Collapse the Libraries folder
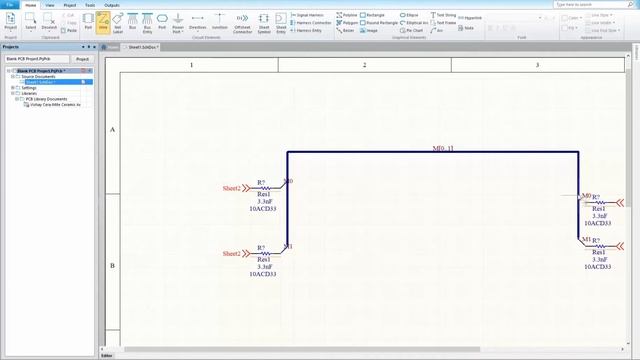The image size is (640, 360). [x=13, y=93]
